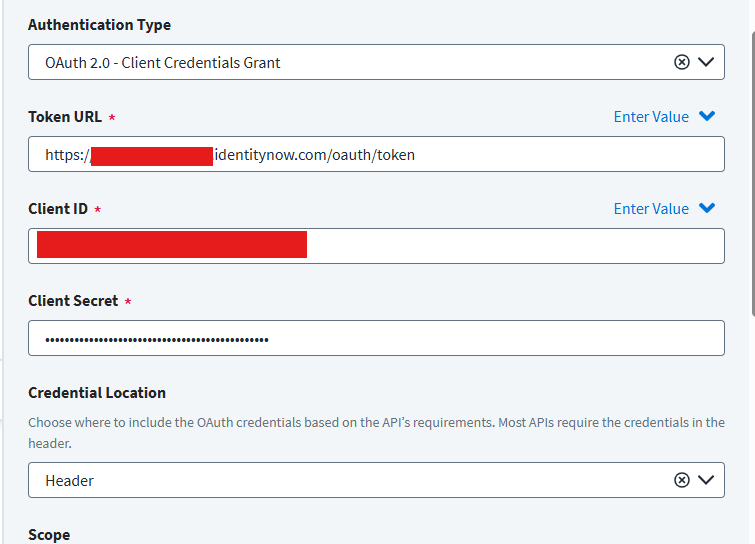Open the Client ID value mode chevron
755x544 pixels.
pyautogui.click(x=707, y=209)
